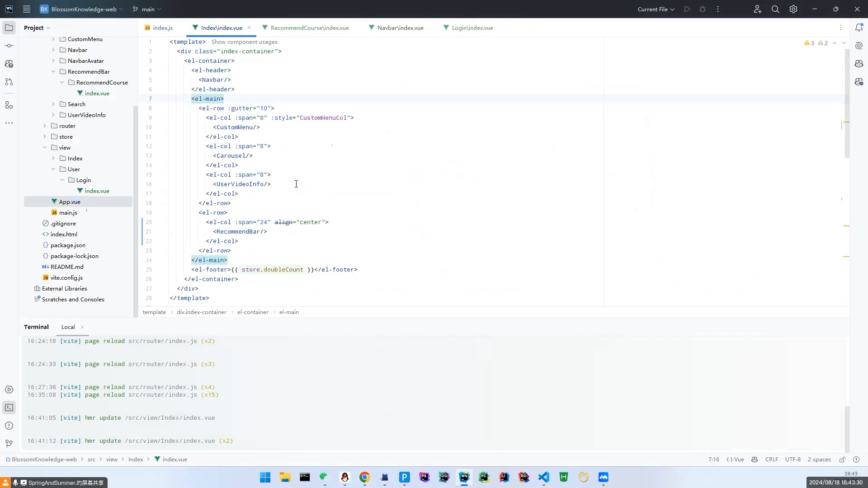Open IDE settings gear

coord(793,9)
